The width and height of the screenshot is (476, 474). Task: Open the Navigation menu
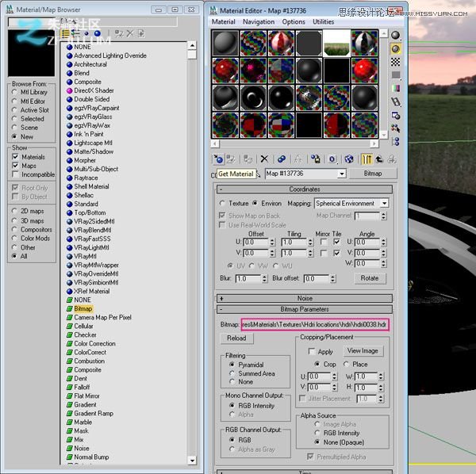pos(258,22)
